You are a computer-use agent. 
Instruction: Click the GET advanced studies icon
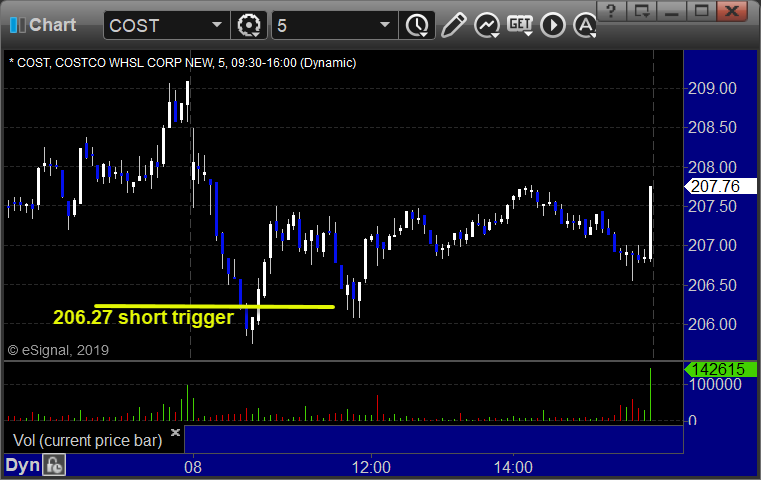click(x=520, y=25)
